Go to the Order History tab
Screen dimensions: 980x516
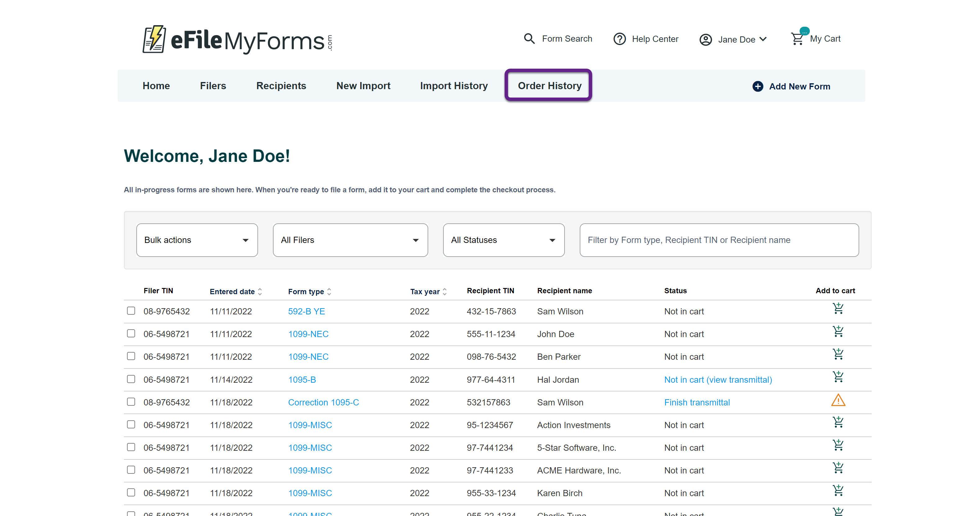tap(549, 86)
